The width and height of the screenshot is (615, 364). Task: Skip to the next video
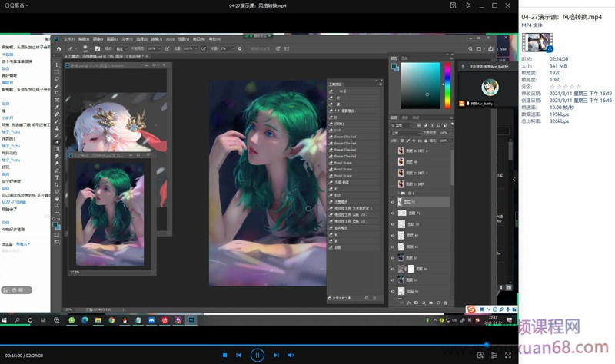(x=276, y=356)
